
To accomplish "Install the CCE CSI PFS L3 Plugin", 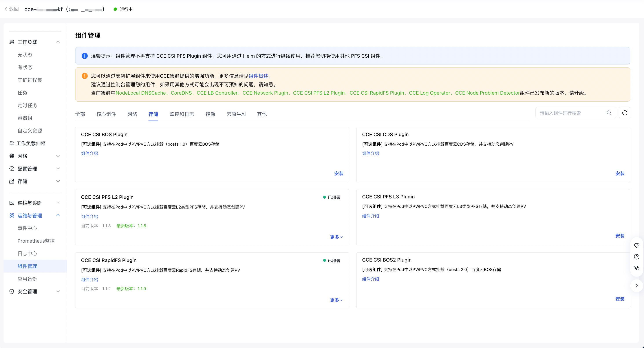I will point(620,236).
